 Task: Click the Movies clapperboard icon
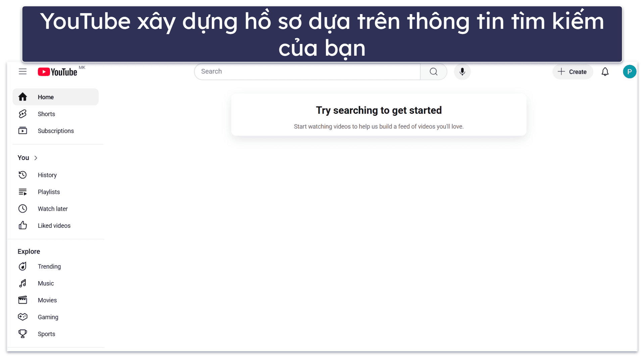click(x=22, y=300)
